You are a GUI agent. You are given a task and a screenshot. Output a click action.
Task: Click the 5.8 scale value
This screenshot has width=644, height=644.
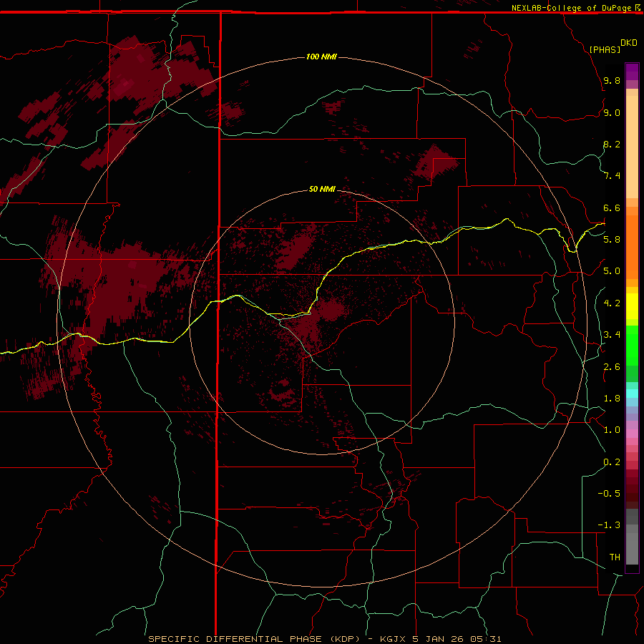pos(612,239)
